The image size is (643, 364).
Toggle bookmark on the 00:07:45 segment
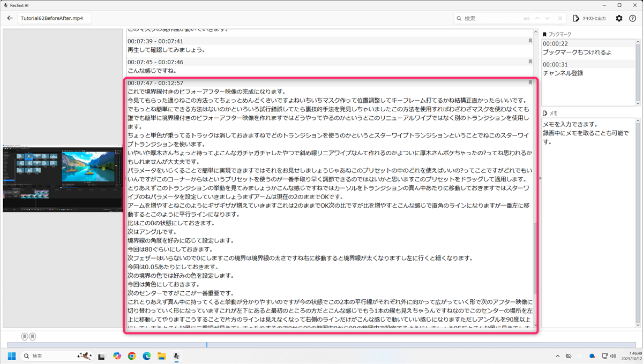[530, 62]
